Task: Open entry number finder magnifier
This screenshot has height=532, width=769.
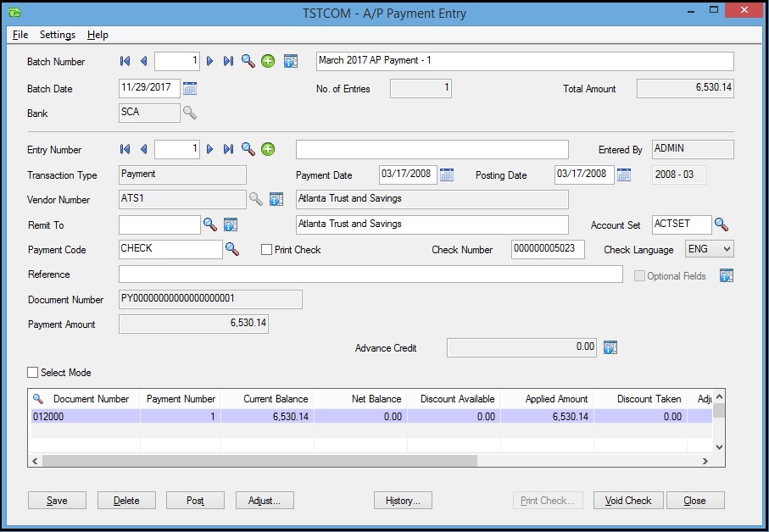Action: click(248, 149)
